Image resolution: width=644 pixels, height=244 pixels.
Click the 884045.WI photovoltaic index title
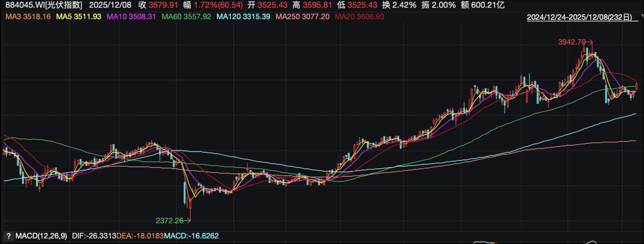(x=44, y=5)
